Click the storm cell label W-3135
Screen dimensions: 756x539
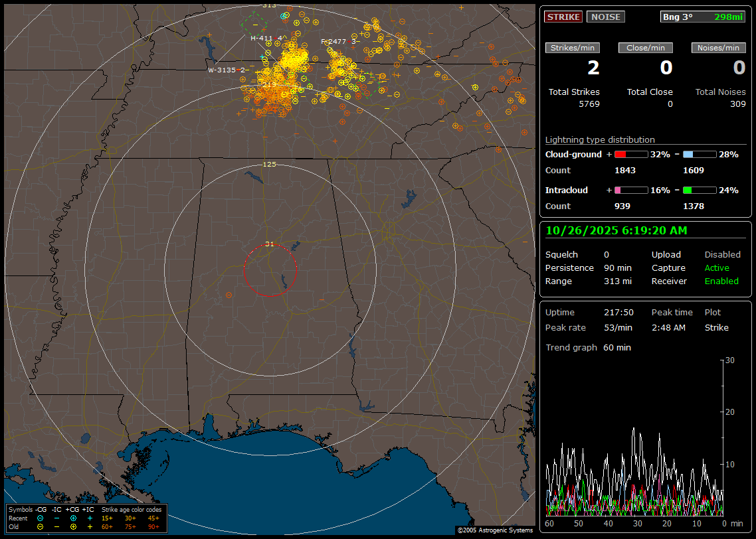223,70
